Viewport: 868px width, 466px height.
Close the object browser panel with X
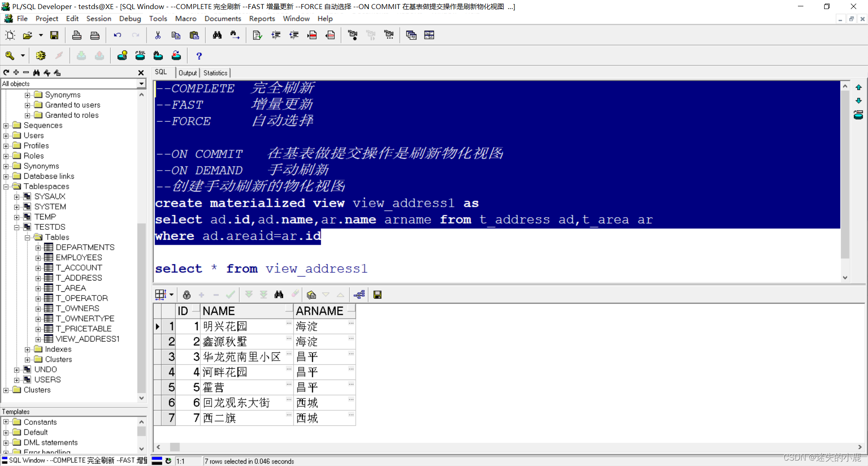pyautogui.click(x=141, y=72)
